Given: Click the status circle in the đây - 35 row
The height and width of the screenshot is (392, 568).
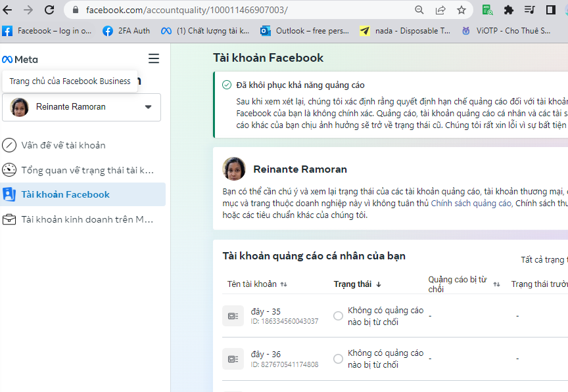Looking at the screenshot, I should [338, 316].
